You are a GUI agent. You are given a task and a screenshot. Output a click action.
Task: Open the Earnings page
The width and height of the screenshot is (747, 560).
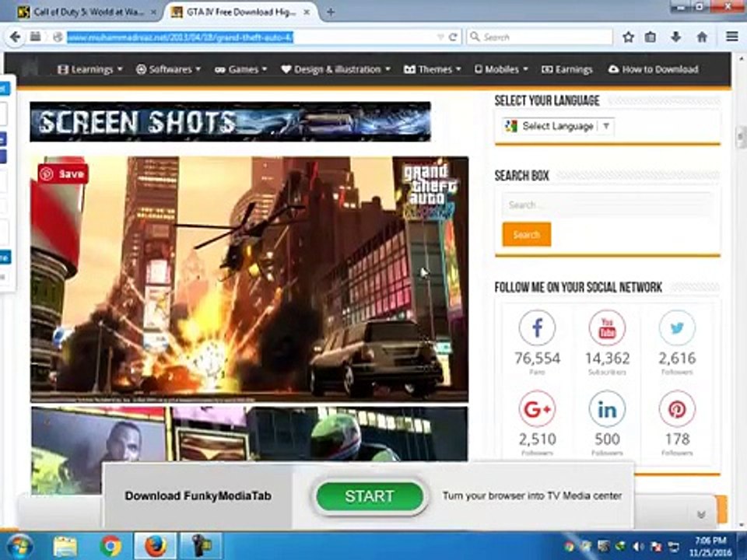[567, 69]
